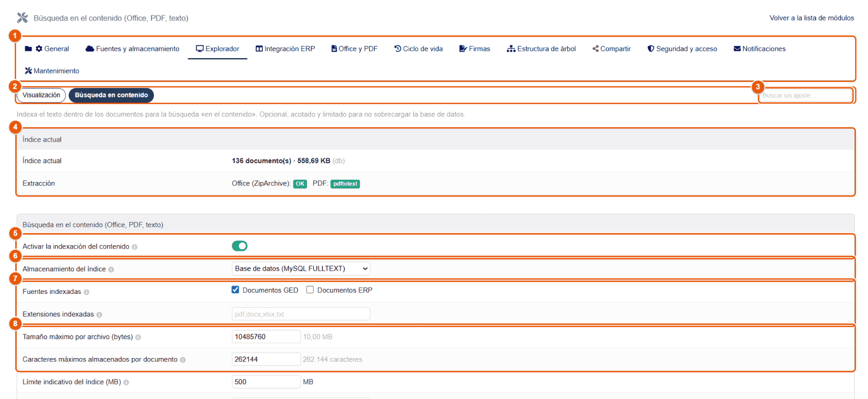The image size is (868, 399).
Task: Click the monitor icon of the Explorador tab
Action: (200, 49)
